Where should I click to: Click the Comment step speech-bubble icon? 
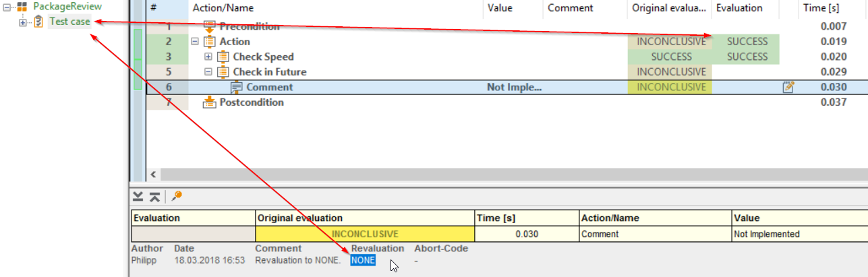236,87
